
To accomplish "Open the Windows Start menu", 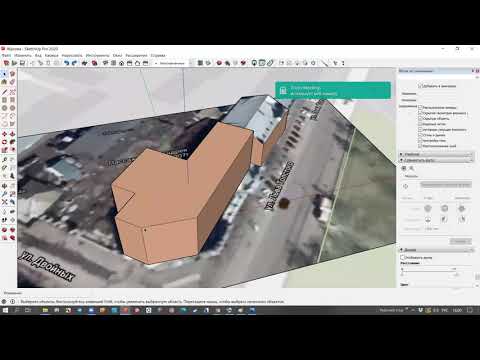I will tap(5, 310).
